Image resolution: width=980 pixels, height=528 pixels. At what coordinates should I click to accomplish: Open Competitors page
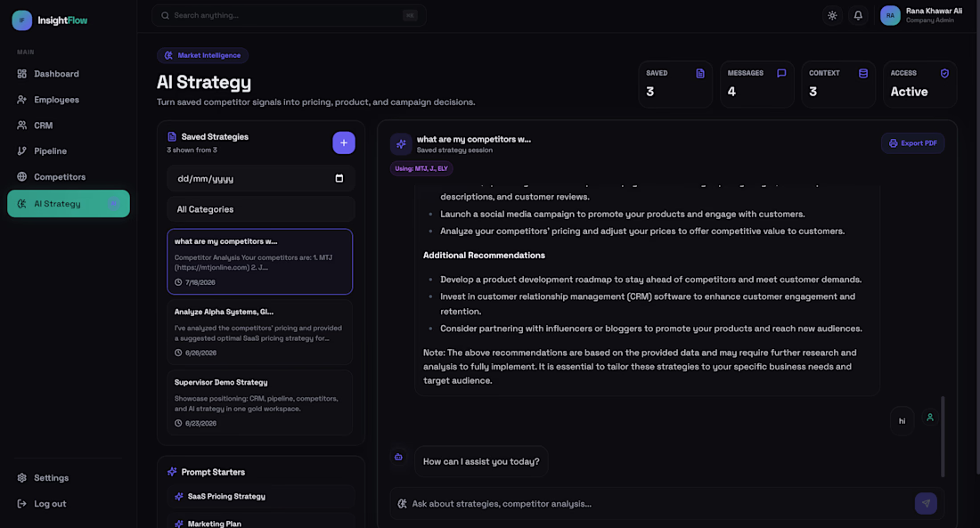click(x=68, y=177)
